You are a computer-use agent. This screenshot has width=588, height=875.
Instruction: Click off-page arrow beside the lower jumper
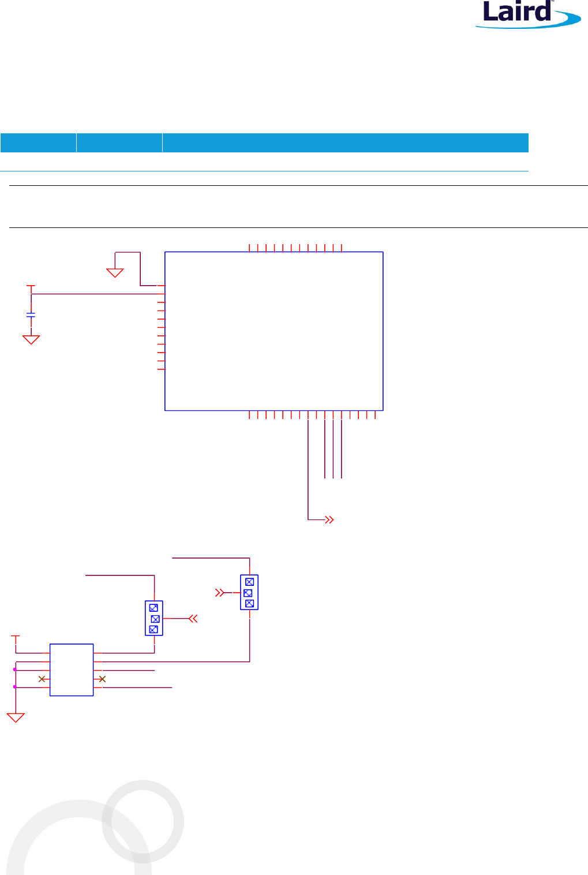(193, 618)
